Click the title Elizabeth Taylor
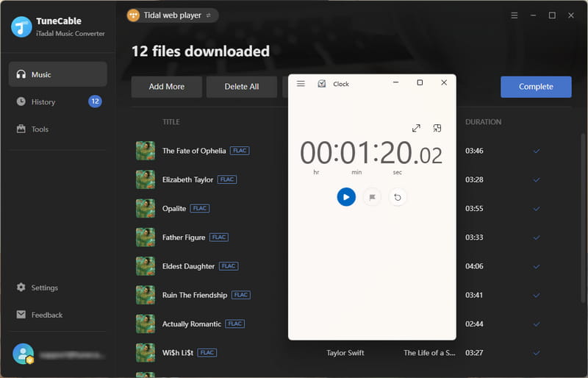588x378 pixels. pyautogui.click(x=187, y=179)
